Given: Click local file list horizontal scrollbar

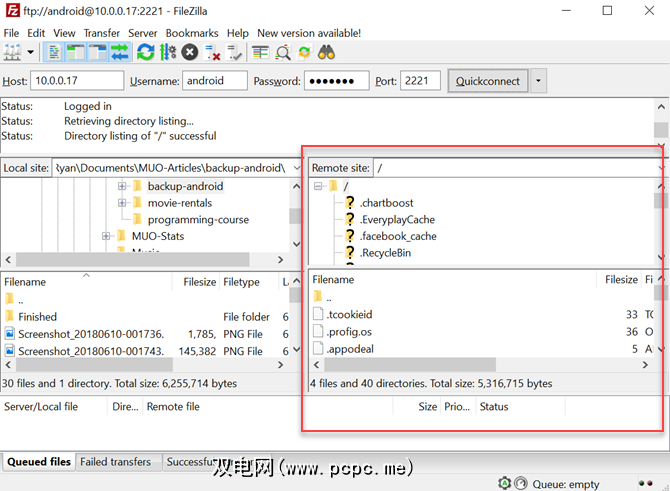Looking at the screenshot, I should click(94, 365).
